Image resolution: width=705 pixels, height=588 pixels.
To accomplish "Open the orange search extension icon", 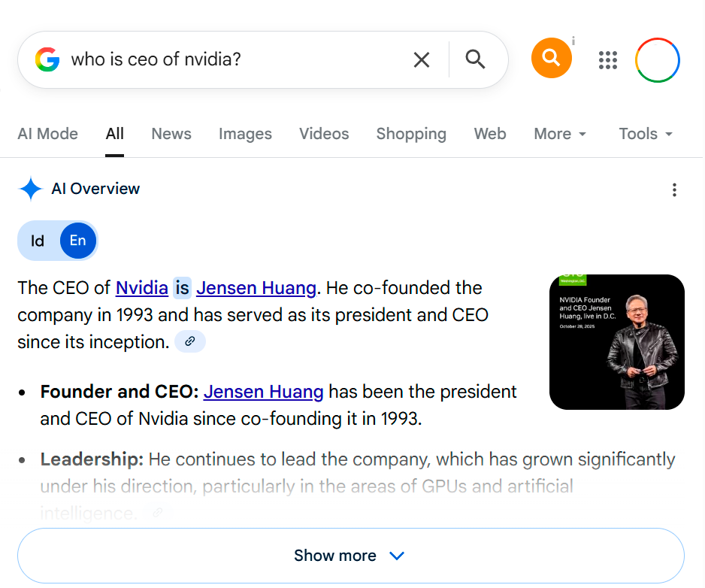I will coord(551,58).
